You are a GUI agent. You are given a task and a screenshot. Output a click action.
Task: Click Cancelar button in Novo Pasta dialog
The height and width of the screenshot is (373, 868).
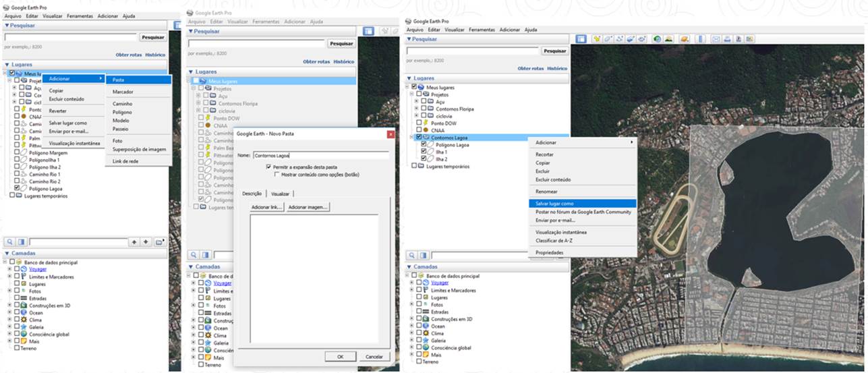click(x=374, y=356)
